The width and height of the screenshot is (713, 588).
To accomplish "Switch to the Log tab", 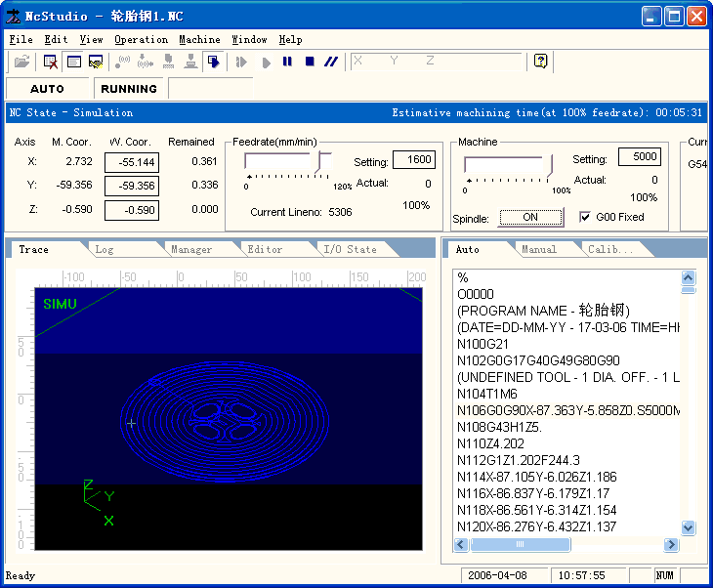I will 105,249.
